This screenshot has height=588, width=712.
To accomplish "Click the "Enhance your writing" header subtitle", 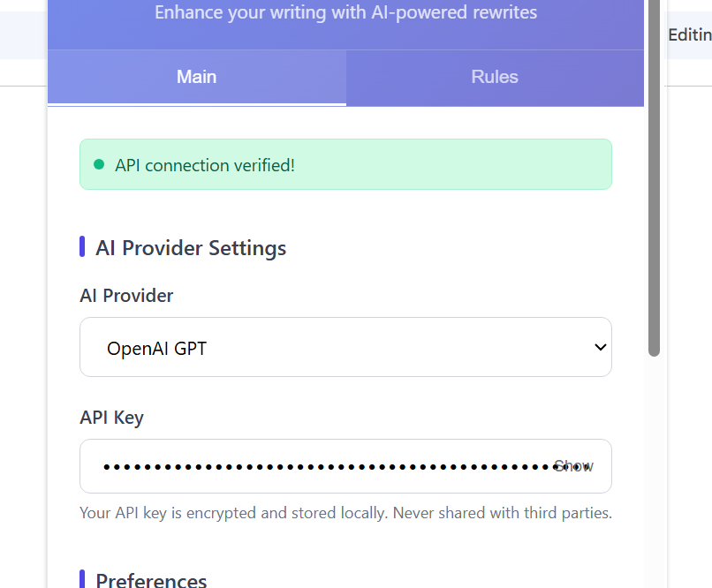I will coord(345,12).
